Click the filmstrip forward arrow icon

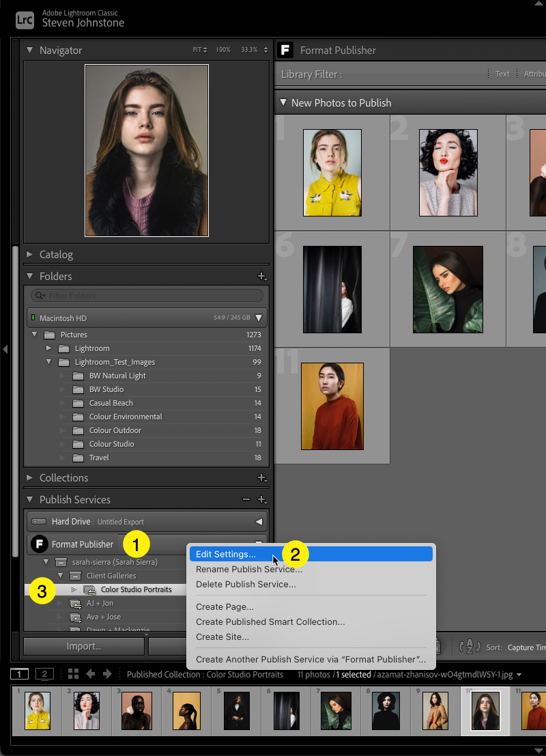pos(107,674)
